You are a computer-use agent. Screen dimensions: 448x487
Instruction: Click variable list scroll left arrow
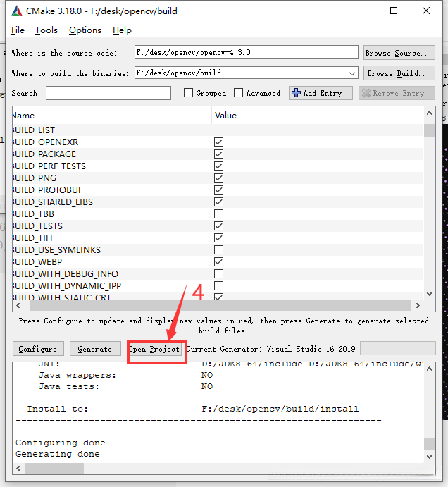(18, 305)
